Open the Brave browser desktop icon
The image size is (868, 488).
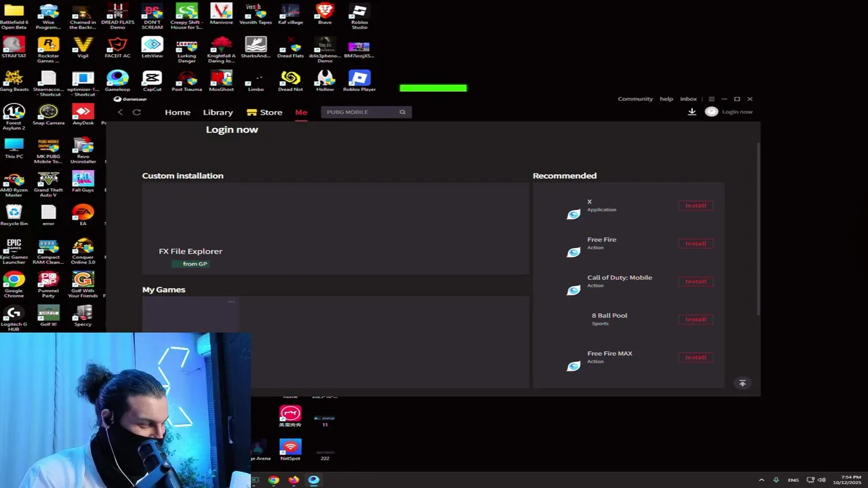pyautogui.click(x=325, y=14)
